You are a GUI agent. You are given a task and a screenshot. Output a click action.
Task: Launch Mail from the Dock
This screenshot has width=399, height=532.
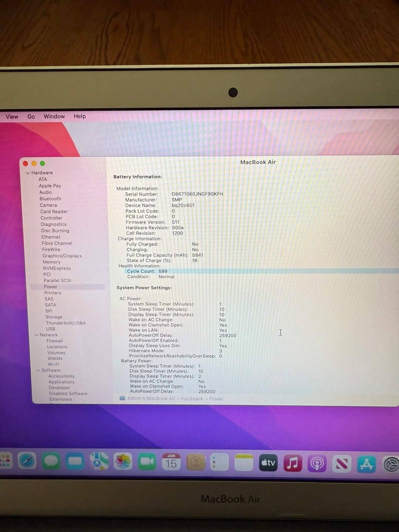coord(75,462)
